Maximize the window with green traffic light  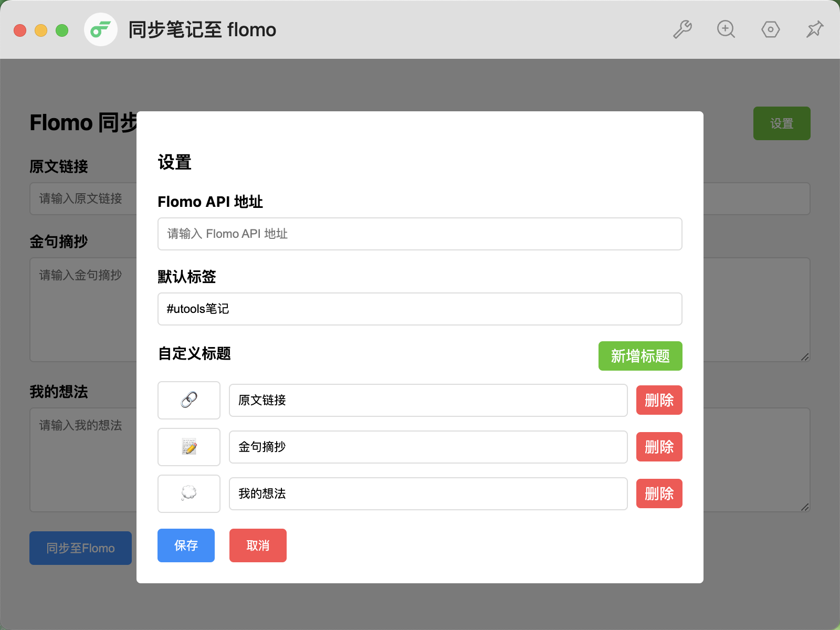tap(62, 30)
